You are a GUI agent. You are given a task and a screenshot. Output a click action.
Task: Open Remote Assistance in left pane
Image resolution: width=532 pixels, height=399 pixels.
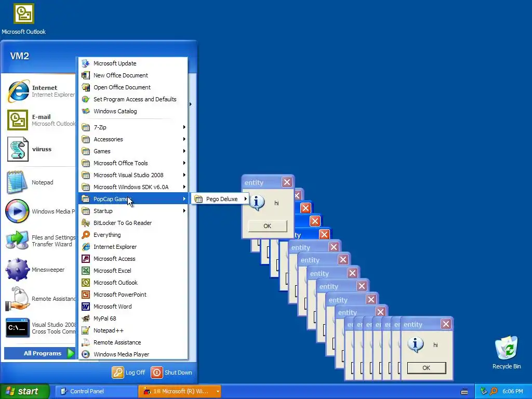(x=40, y=299)
